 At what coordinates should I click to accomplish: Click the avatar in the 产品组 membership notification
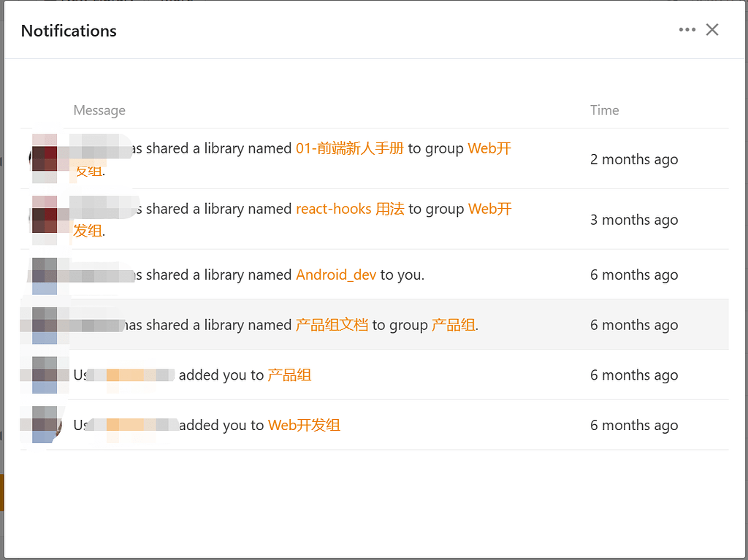(x=44, y=375)
